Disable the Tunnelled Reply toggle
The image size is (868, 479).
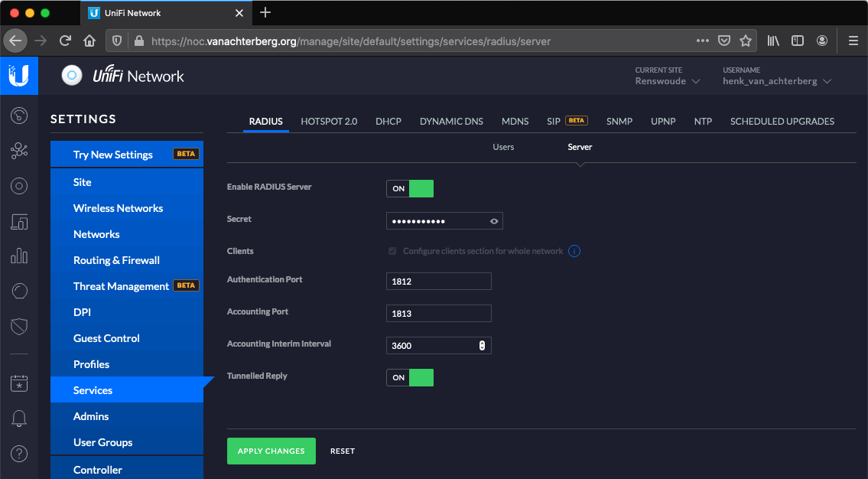410,377
